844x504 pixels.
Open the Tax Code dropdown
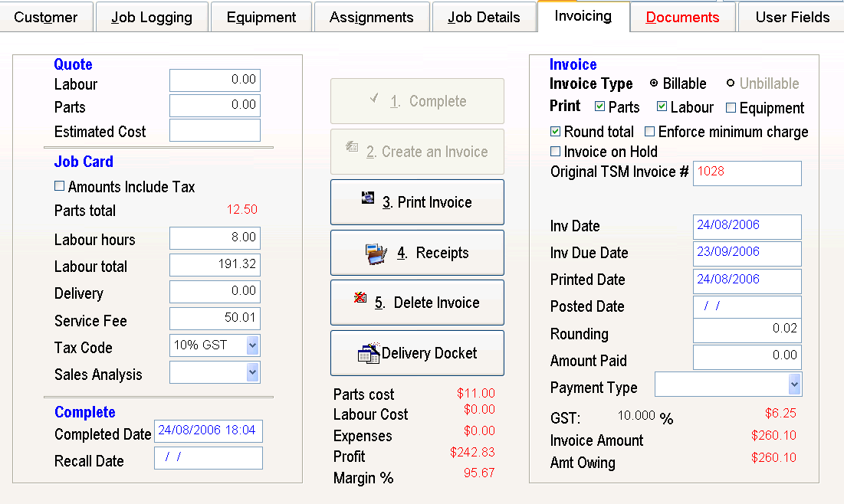252,345
